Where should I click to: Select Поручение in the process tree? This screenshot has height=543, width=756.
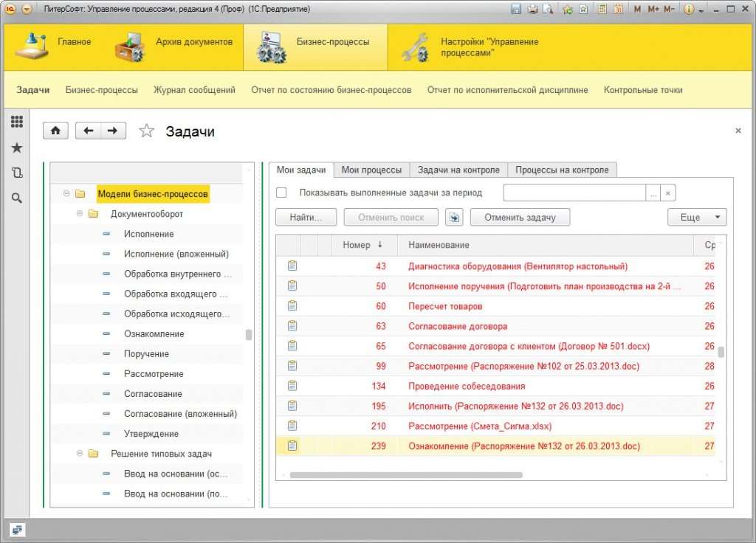pyautogui.click(x=147, y=354)
